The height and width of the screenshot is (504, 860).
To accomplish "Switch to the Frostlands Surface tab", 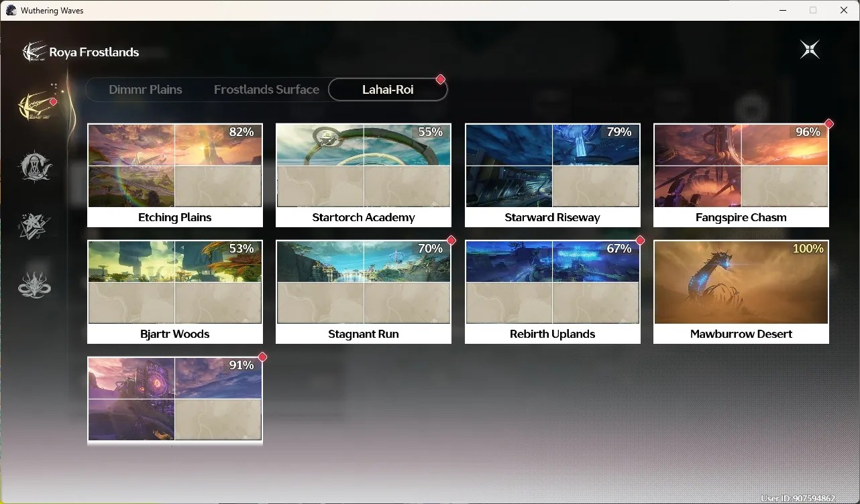I will tap(266, 89).
